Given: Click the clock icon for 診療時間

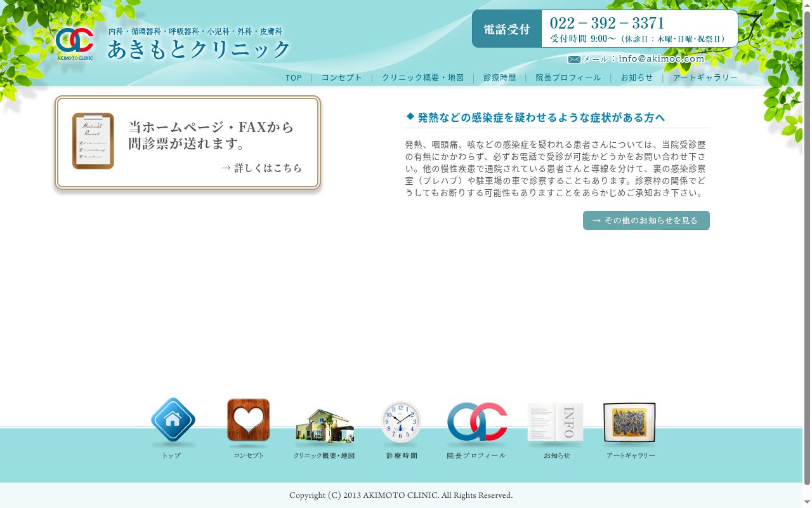Looking at the screenshot, I should tap(400, 422).
